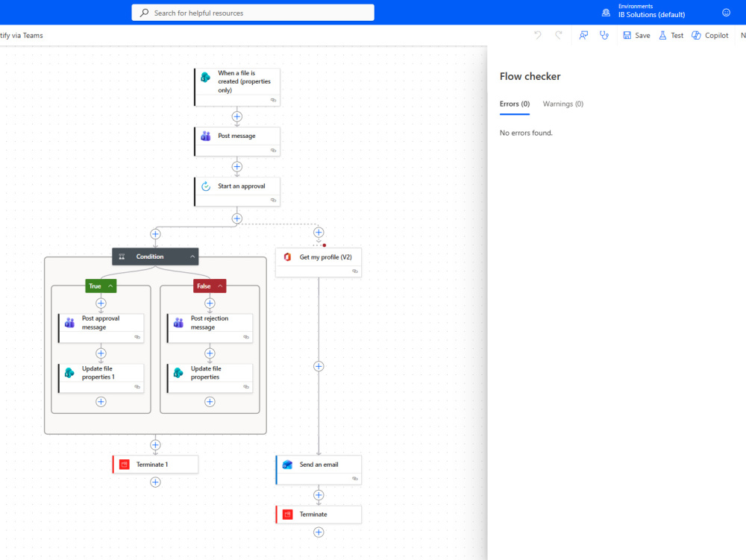Open the Get my profile (V2) action
The image size is (746, 560).
click(319, 262)
